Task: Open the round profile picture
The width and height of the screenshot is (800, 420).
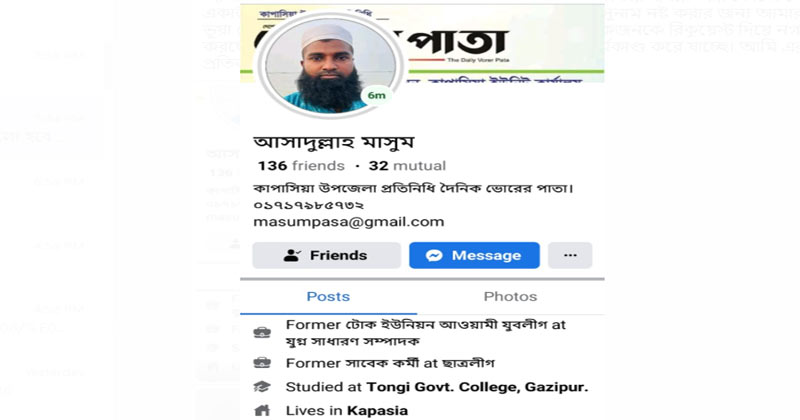Action: click(x=331, y=65)
